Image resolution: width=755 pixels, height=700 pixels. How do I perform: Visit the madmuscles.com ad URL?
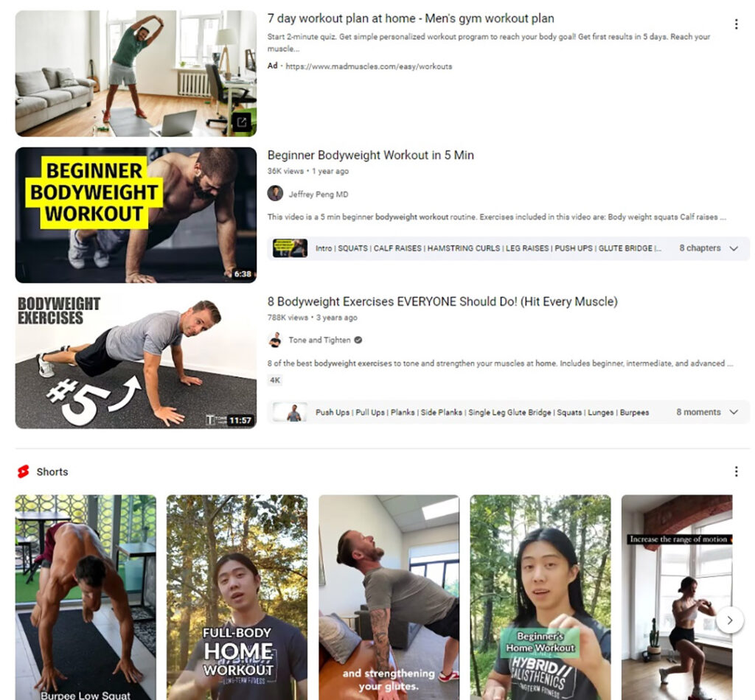coord(369,66)
